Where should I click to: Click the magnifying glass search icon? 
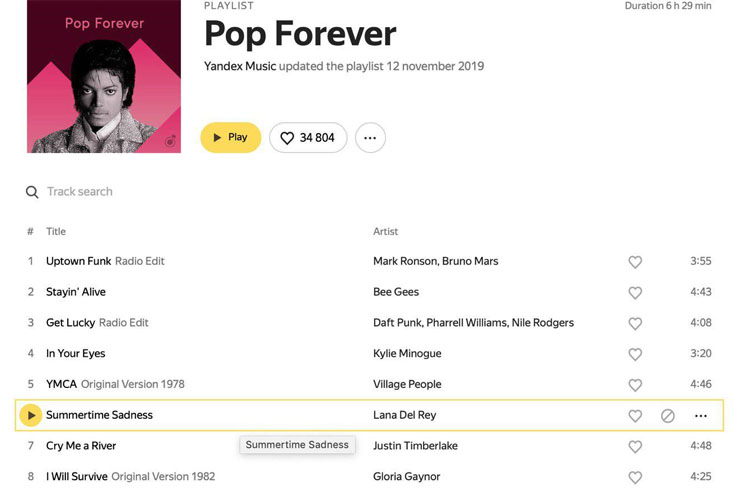32,192
